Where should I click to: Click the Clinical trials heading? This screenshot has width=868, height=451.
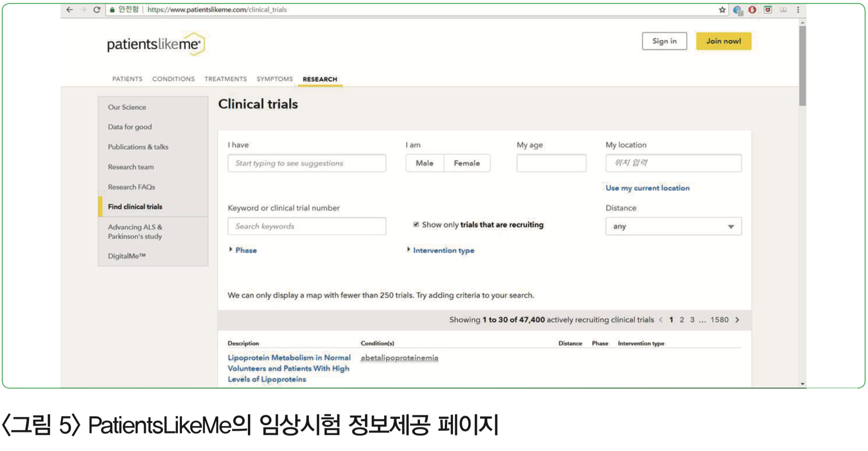pos(258,104)
